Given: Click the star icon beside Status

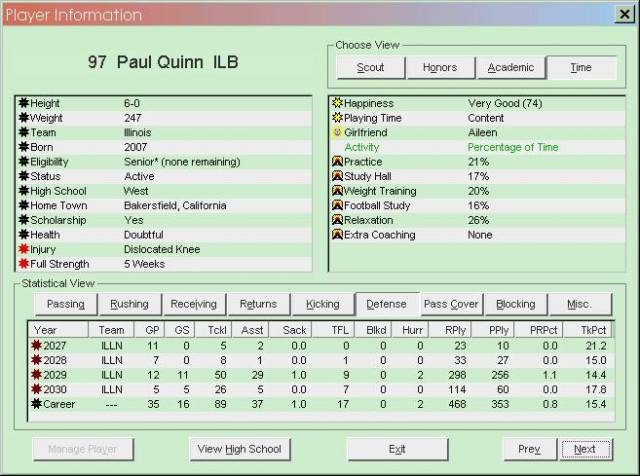Looking at the screenshot, I should click(x=24, y=176).
